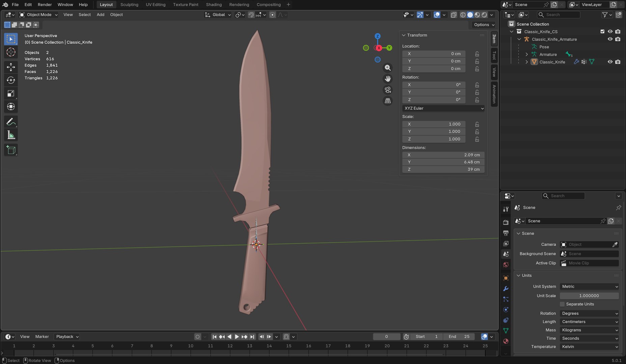Open the Unit System Metric dropdown
This screenshot has height=364, width=626.
590,286
